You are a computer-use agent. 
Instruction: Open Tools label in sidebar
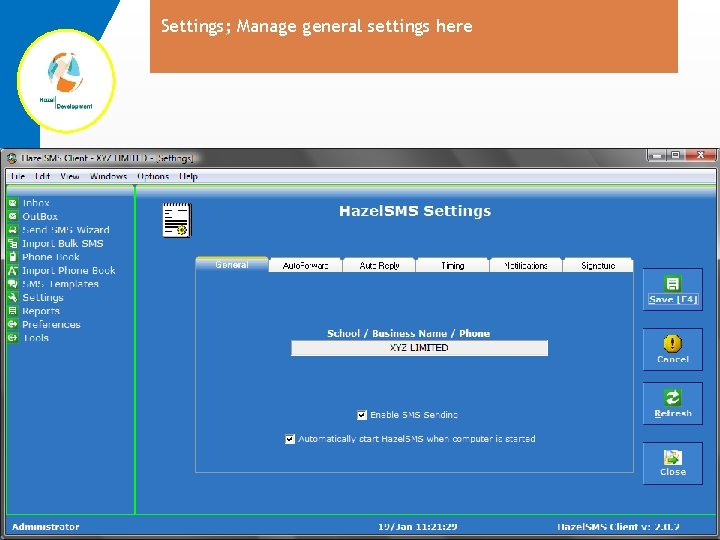36,338
